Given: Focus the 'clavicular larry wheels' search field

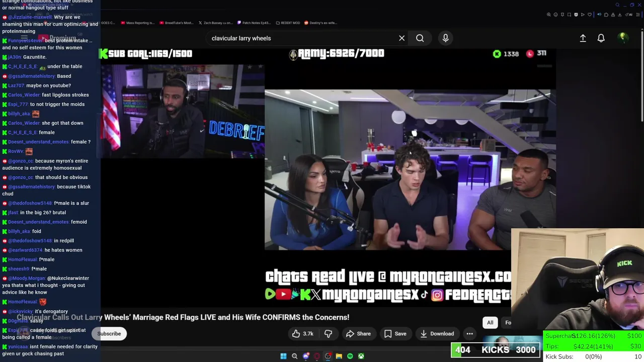Looking at the screenshot, I should [302, 38].
